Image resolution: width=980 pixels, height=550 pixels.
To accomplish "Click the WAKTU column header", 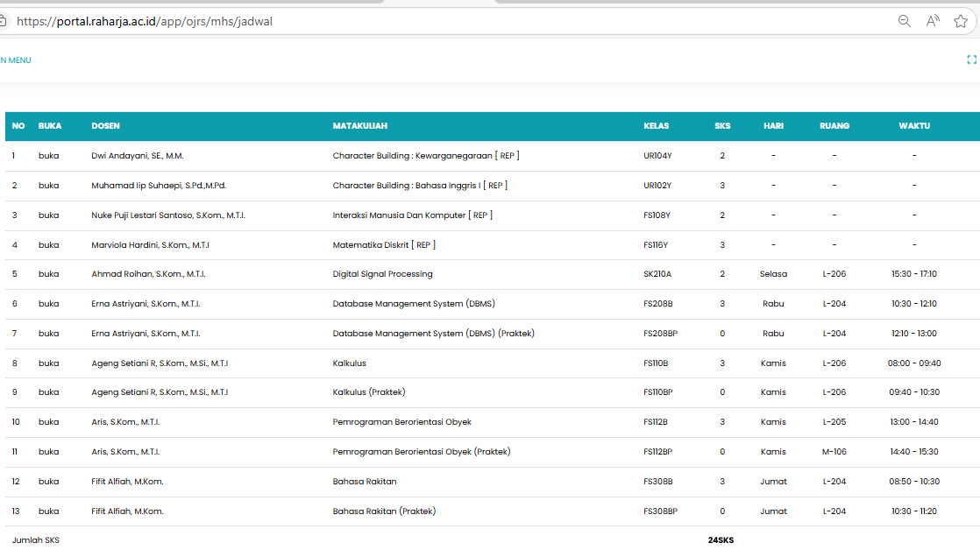I will (x=914, y=126).
